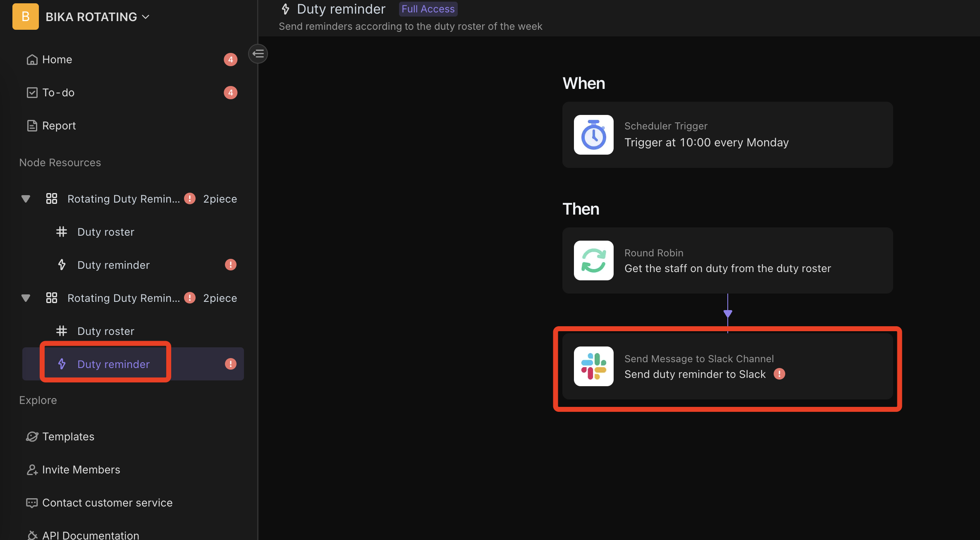Toggle error badge on first Rotating Duty group
This screenshot has width=980, height=540.
tap(189, 198)
